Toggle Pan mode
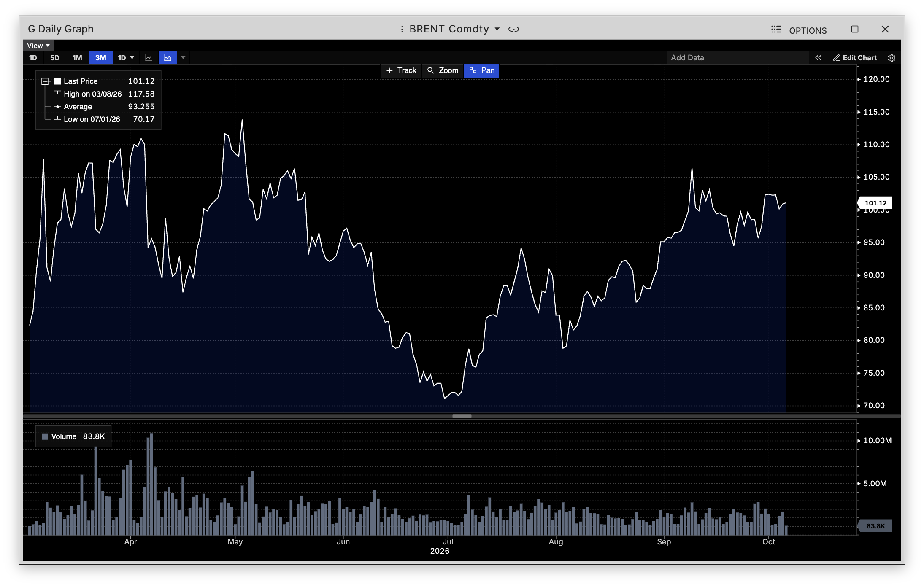The image size is (924, 587). (481, 70)
